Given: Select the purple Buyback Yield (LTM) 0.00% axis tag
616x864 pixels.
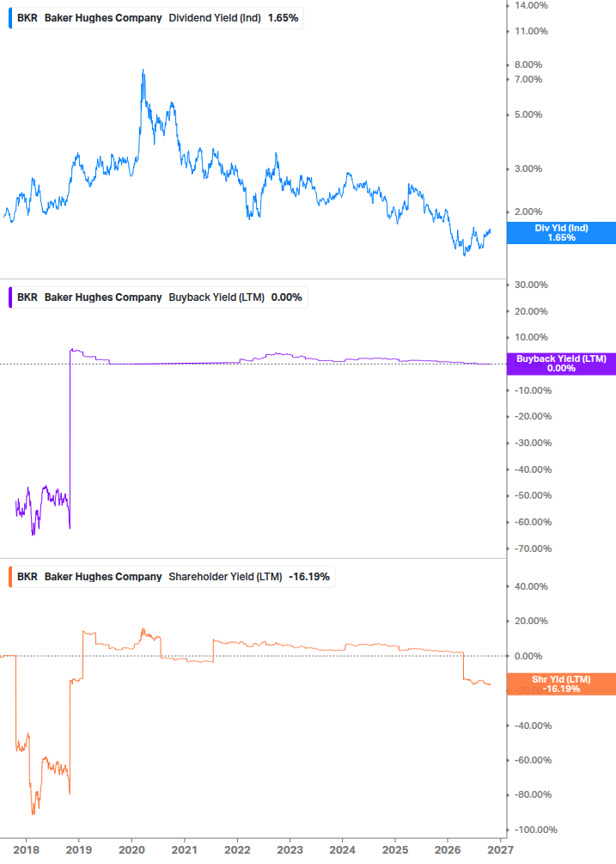Looking at the screenshot, I should pyautogui.click(x=561, y=363).
